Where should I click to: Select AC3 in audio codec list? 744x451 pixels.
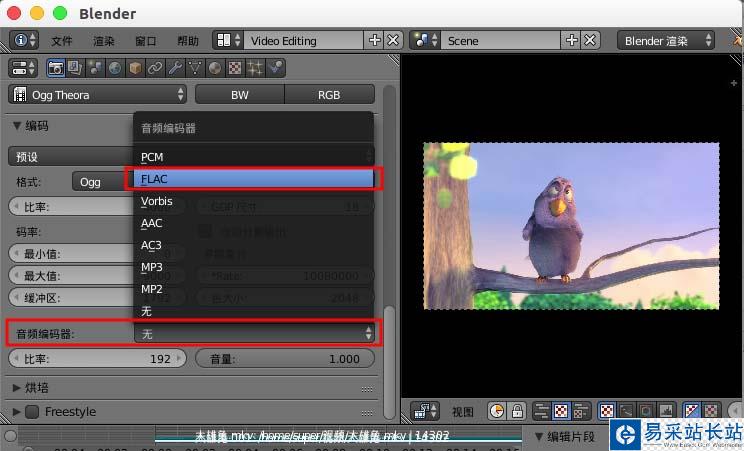coord(253,245)
